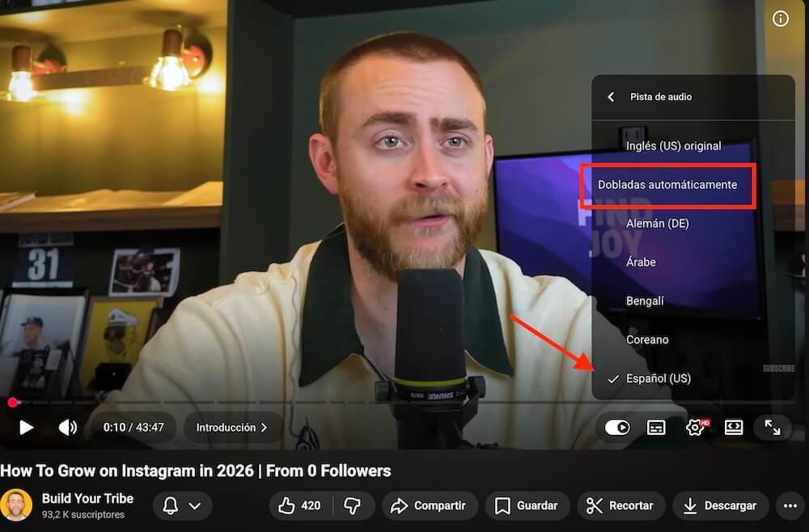Enter full screen mode
The image size is (809, 532).
773,428
